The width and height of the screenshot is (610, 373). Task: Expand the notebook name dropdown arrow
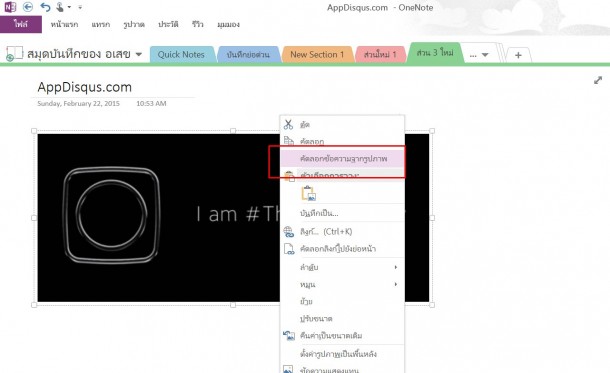click(139, 54)
